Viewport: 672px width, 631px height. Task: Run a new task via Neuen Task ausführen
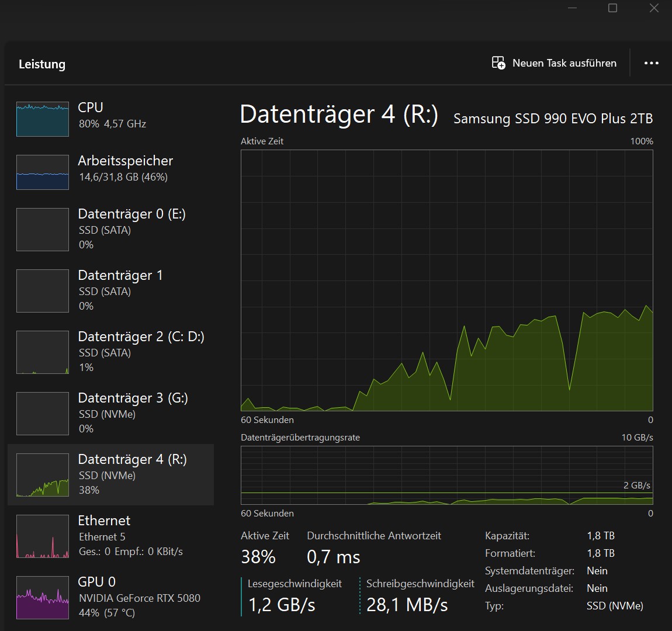point(564,63)
